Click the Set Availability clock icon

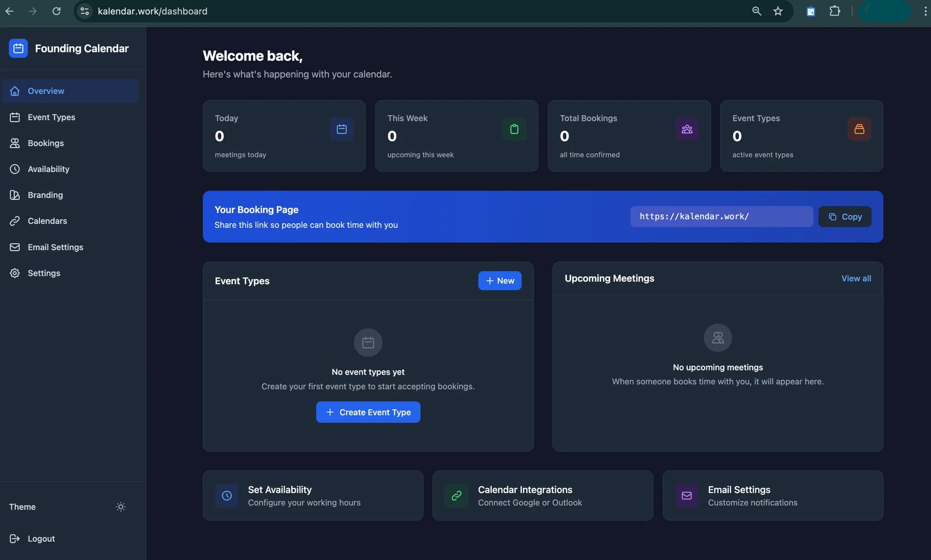click(x=226, y=496)
